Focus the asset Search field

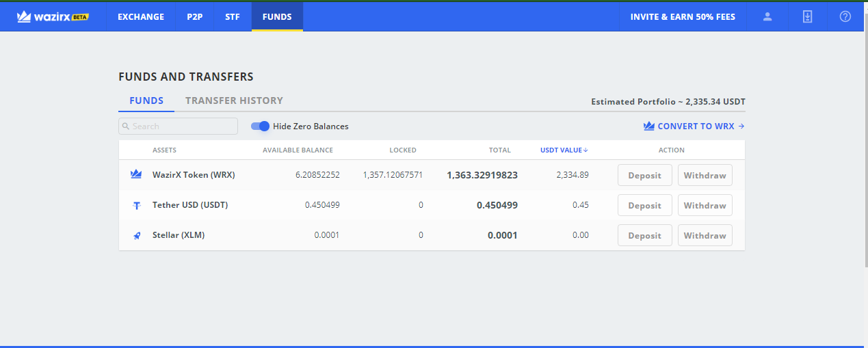coord(178,126)
